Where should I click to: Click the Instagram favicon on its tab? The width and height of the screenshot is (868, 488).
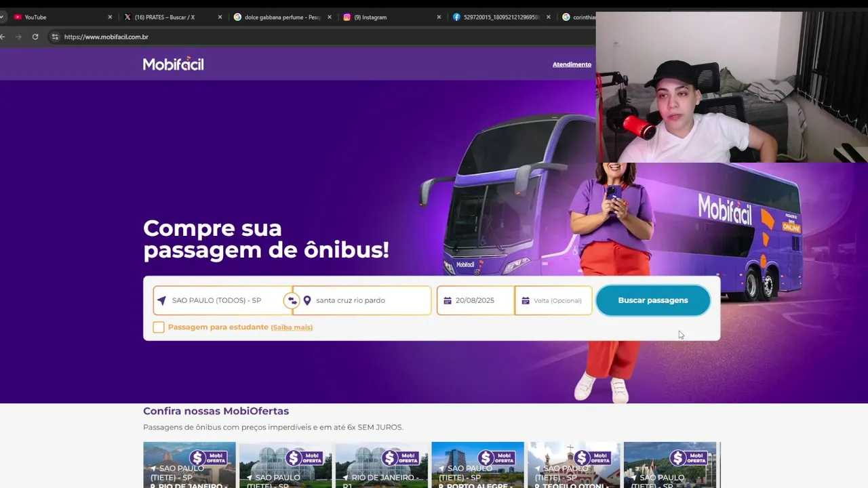pyautogui.click(x=347, y=17)
